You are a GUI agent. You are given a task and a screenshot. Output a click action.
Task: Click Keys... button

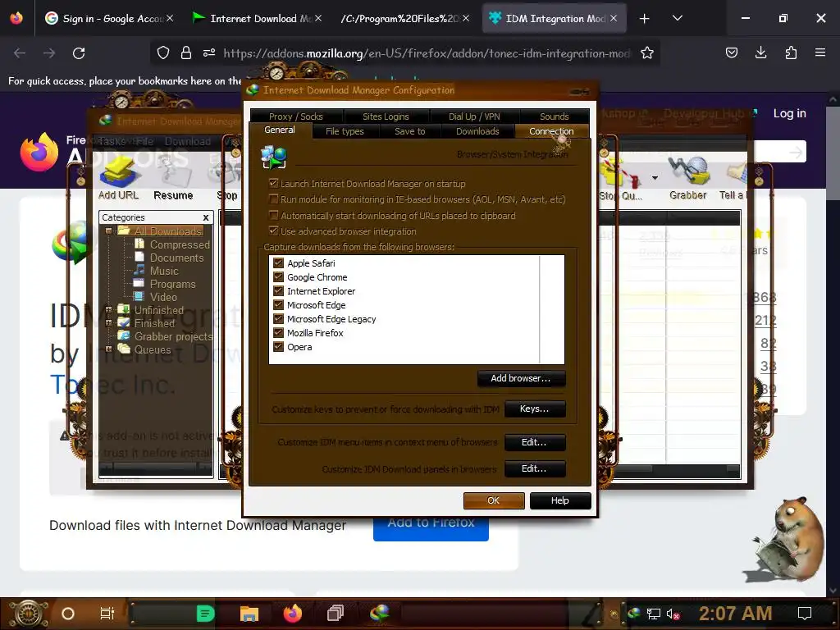[534, 409]
